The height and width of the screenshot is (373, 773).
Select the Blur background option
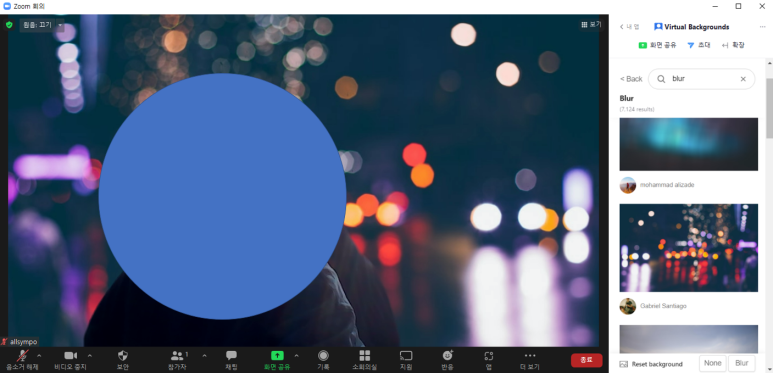tap(742, 364)
